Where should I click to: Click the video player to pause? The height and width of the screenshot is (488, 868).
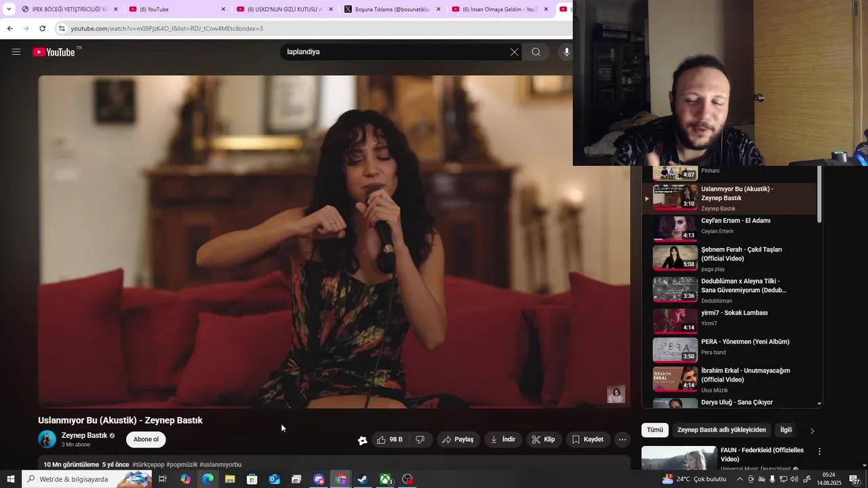pos(334,241)
